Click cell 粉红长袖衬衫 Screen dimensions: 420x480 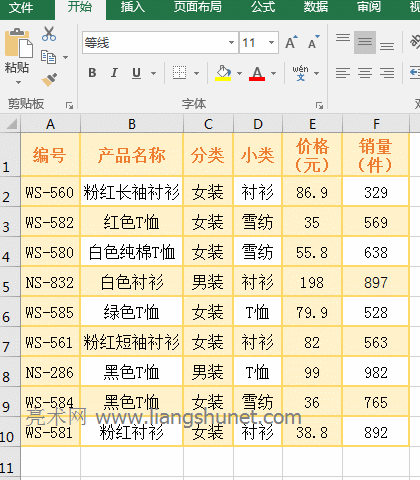click(x=132, y=192)
